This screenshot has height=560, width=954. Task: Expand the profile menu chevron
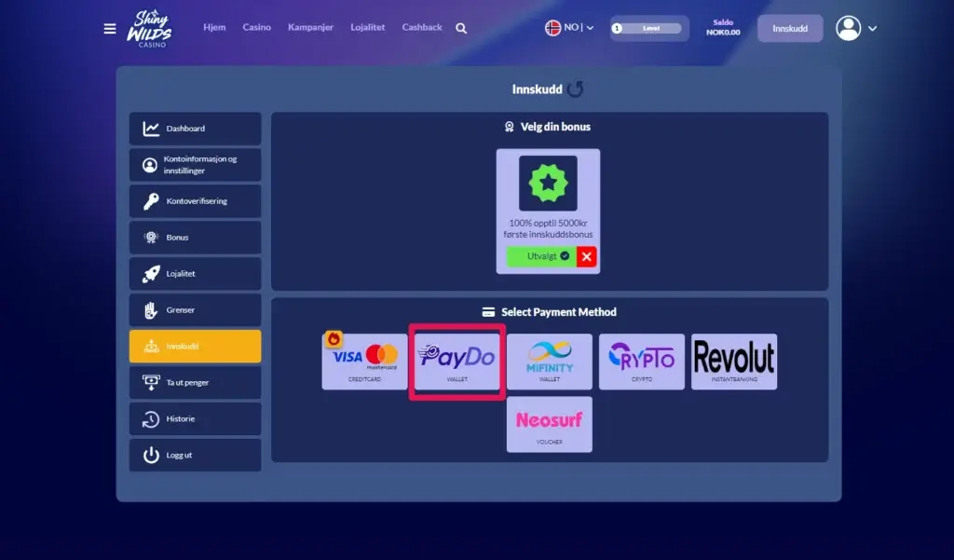coord(872,29)
